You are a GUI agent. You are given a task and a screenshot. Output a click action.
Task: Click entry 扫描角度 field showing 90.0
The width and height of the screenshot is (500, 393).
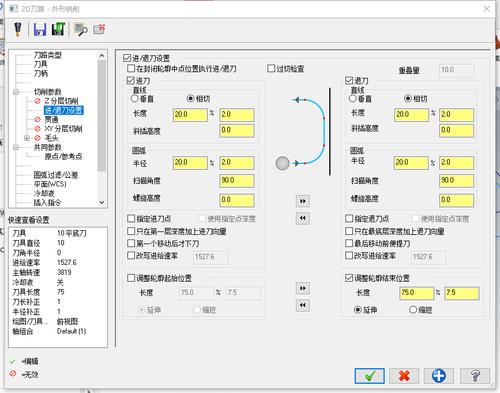coord(237,180)
